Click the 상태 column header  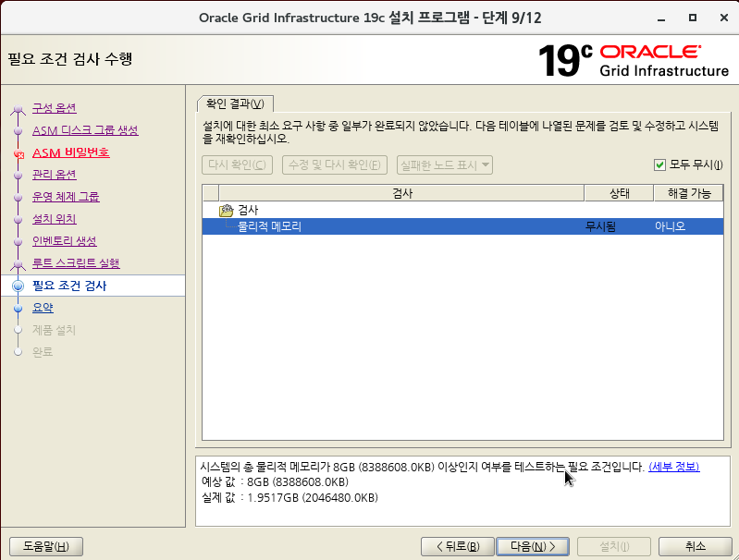click(619, 193)
